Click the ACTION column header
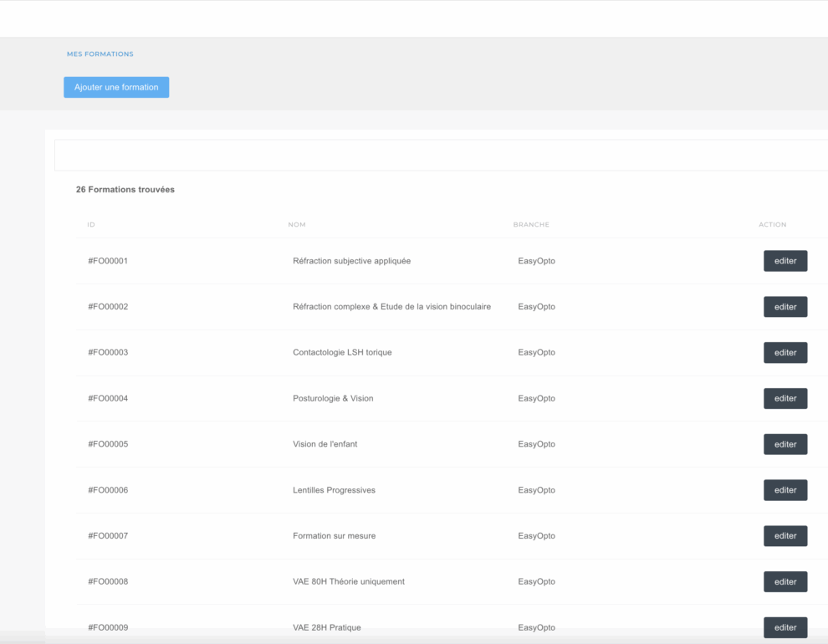 coord(773,224)
